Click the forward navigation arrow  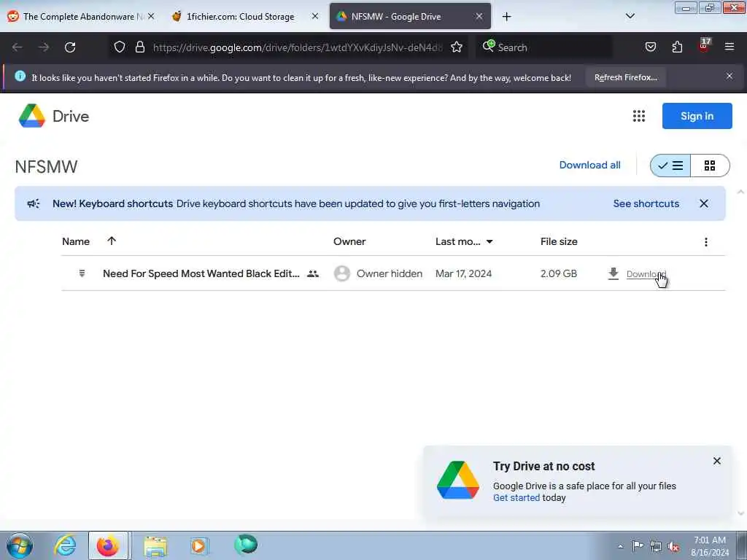[44, 47]
